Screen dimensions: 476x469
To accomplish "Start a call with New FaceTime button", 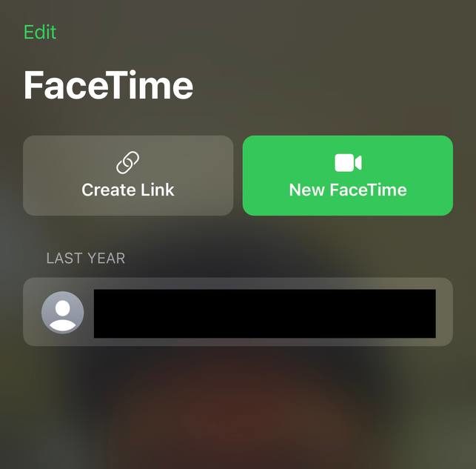I will click(348, 176).
